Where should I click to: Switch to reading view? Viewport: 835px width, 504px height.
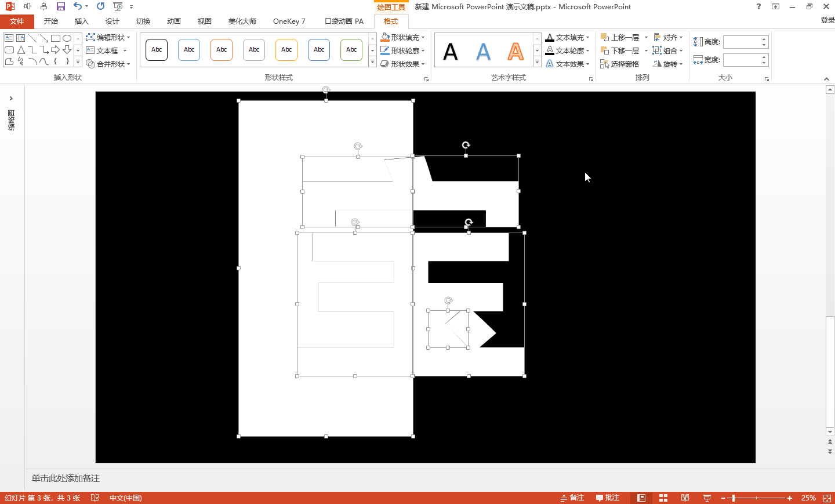click(x=685, y=498)
